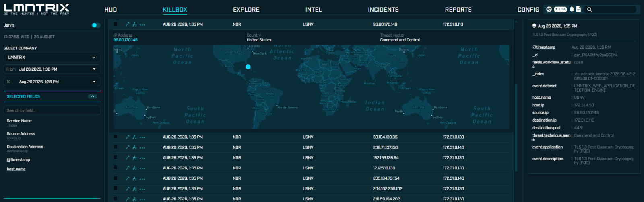Image resolution: width=644 pixels, height=202 pixels.
Task: Check the box for 216.58.194.202 row
Action: point(116,198)
